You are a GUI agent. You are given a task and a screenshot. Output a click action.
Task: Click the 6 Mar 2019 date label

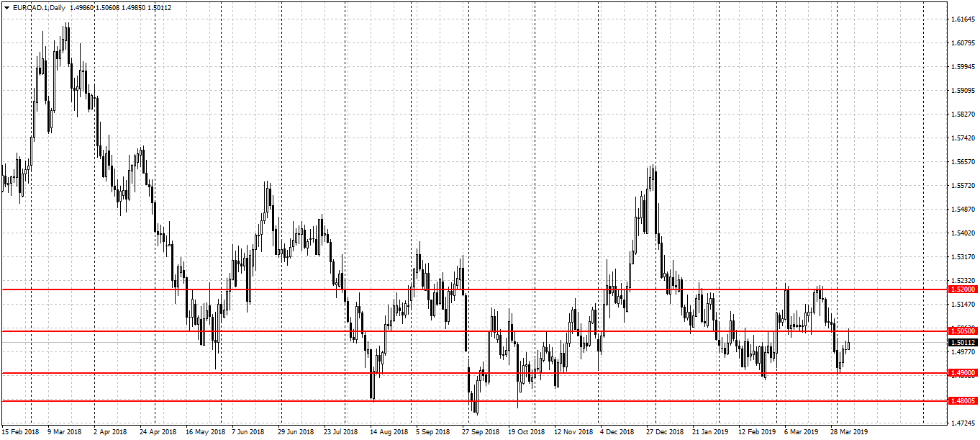(x=801, y=432)
